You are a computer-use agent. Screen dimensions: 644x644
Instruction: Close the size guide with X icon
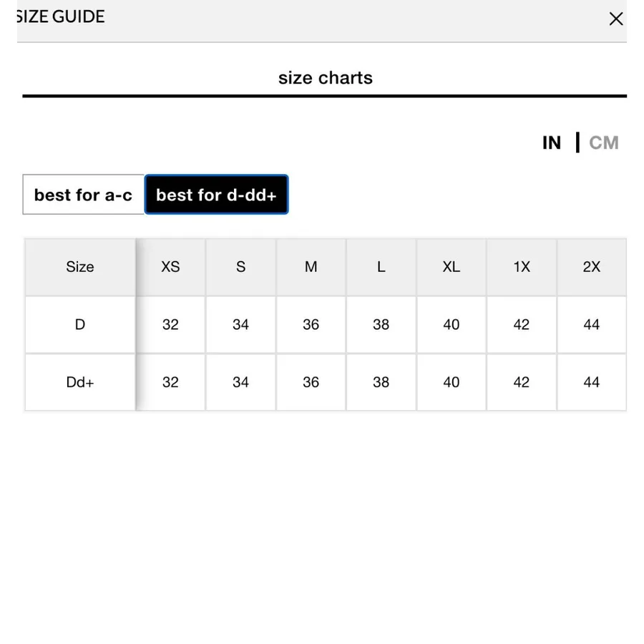(x=615, y=19)
